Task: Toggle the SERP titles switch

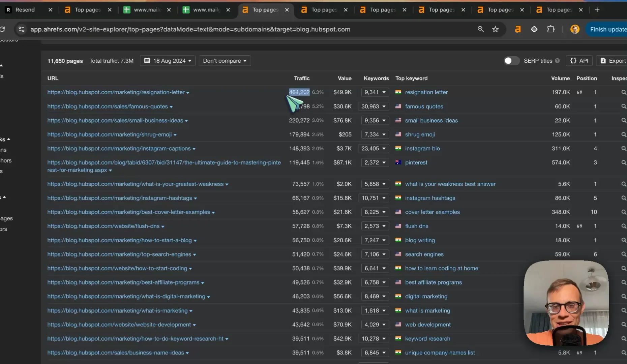Action: click(x=511, y=61)
